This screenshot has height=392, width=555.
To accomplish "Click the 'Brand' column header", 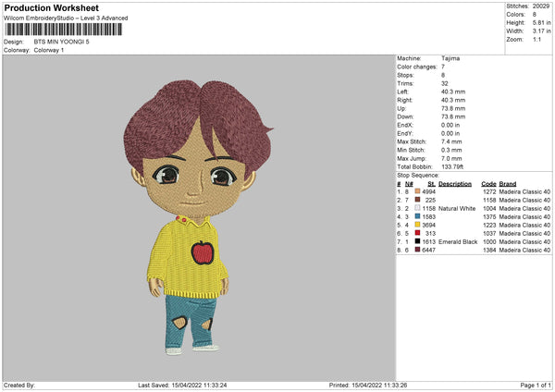I will [508, 184].
